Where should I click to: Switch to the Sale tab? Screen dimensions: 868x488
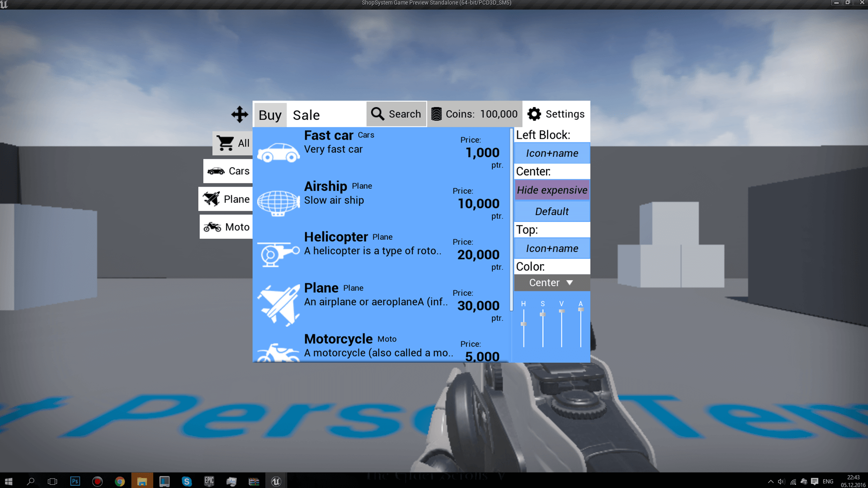(x=305, y=114)
